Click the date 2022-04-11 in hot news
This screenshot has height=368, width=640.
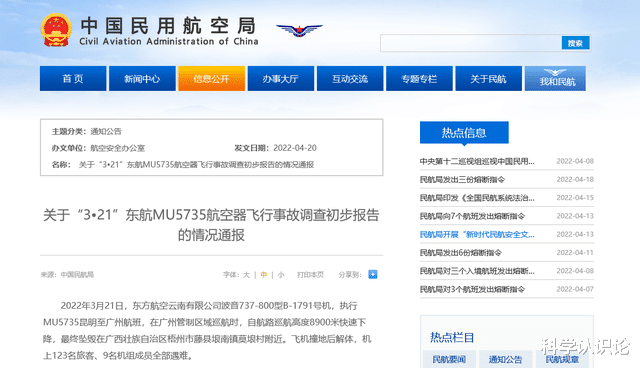[x=575, y=253]
